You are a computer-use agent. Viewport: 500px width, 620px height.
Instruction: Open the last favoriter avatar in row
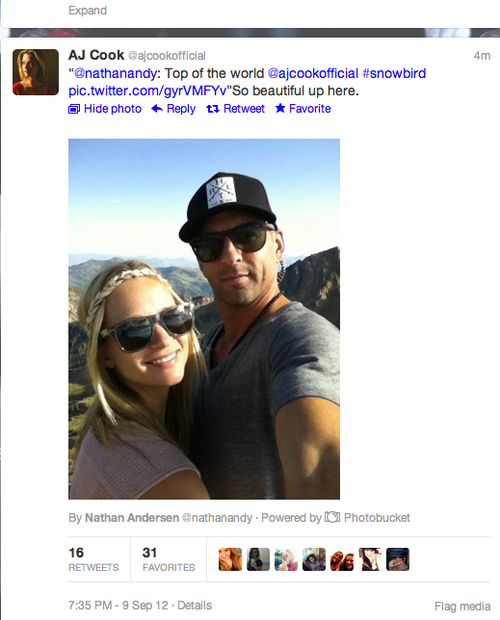(x=398, y=559)
